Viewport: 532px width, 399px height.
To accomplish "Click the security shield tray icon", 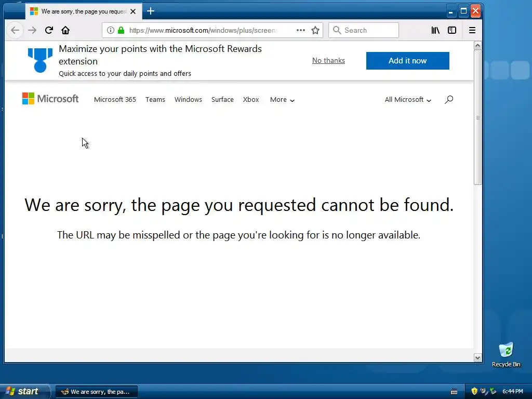I will (x=474, y=391).
